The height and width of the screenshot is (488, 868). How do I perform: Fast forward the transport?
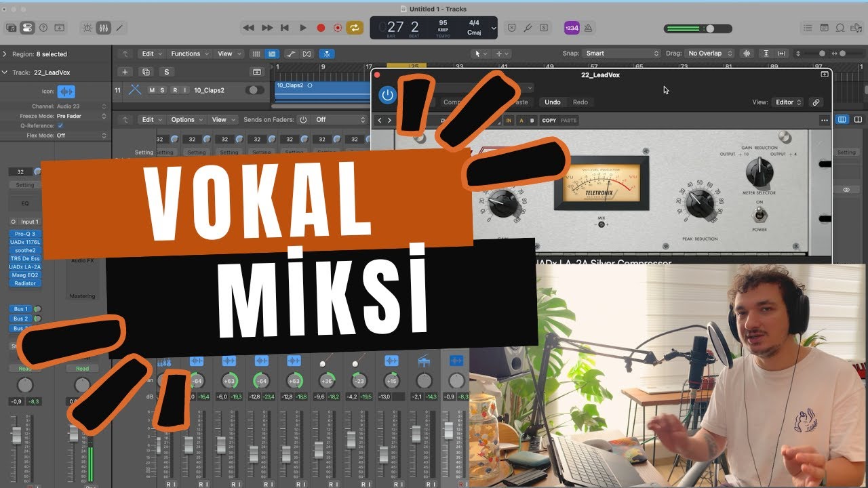tap(267, 28)
